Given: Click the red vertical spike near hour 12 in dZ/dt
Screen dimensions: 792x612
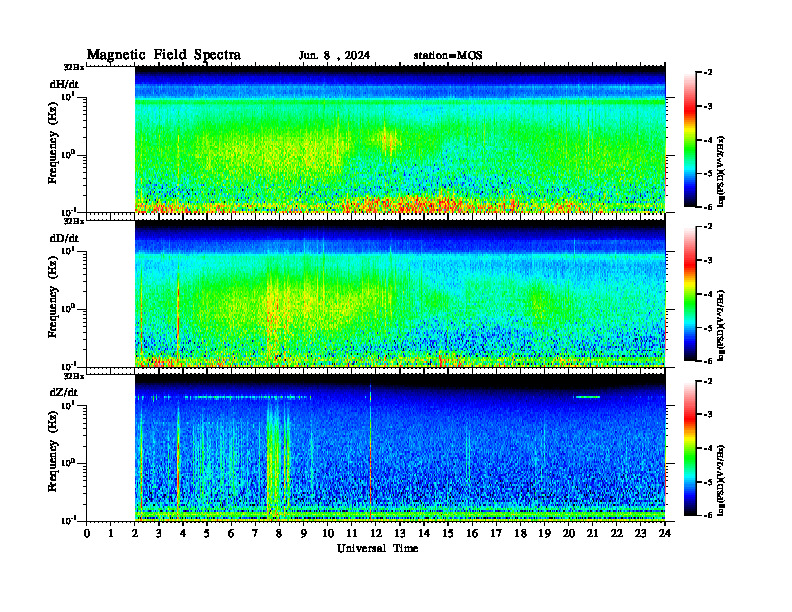Looking at the screenshot, I should click(370, 452).
